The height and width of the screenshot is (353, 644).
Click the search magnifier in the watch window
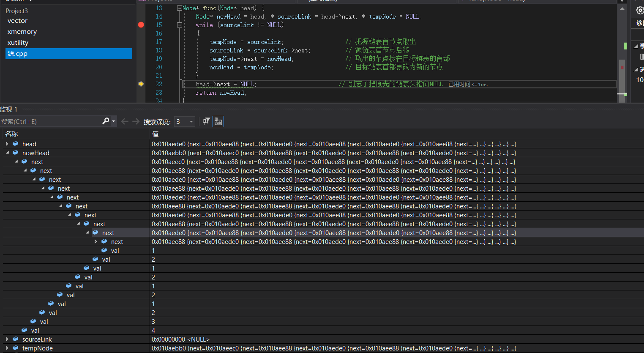pos(106,121)
